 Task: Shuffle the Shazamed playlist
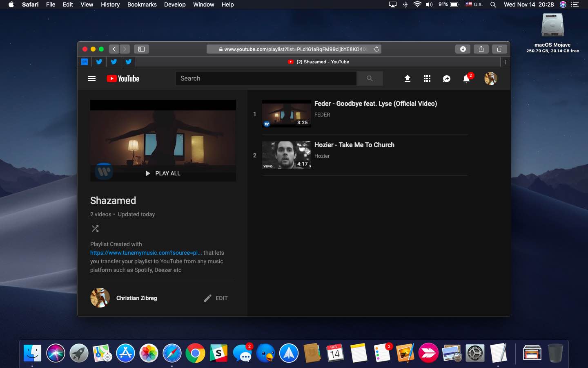[95, 229]
